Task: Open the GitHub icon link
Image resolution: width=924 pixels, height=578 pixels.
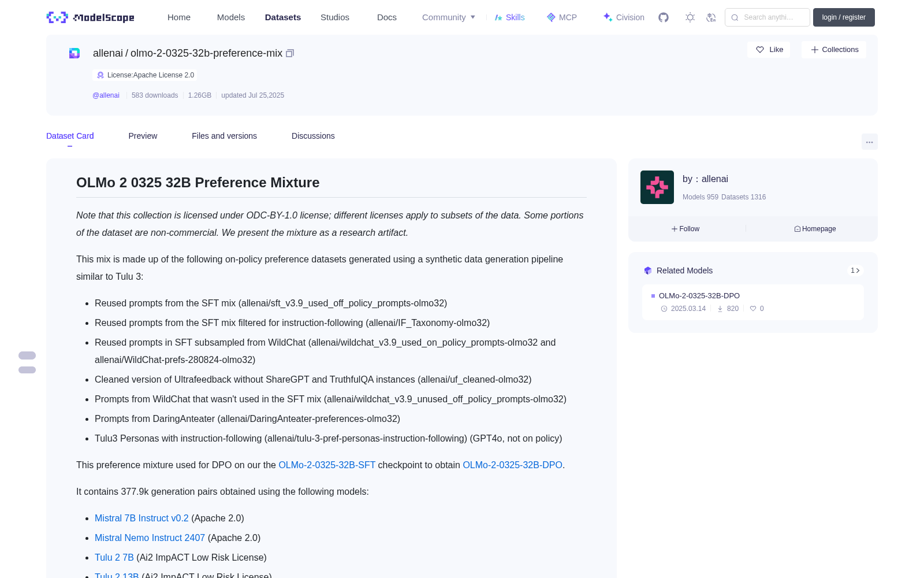Action: 664,17
